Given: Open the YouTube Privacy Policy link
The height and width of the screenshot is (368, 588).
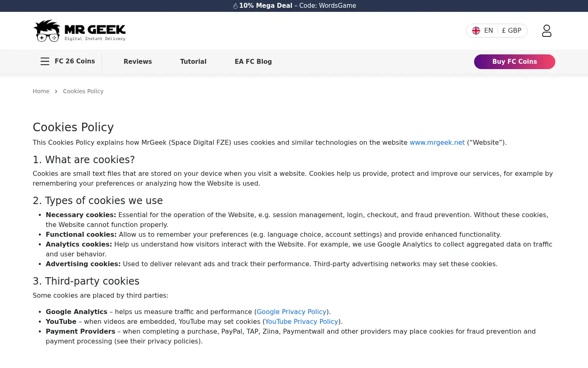Looking at the screenshot, I should pyautogui.click(x=302, y=321).
